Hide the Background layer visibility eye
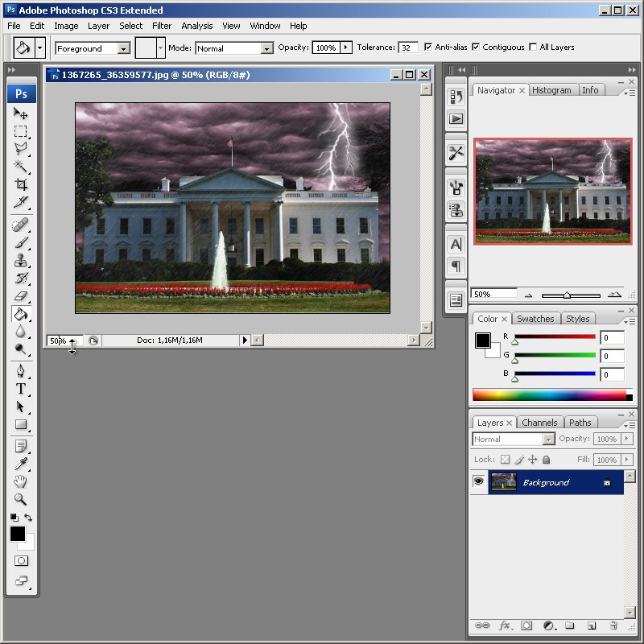This screenshot has height=644, width=644. (478, 481)
